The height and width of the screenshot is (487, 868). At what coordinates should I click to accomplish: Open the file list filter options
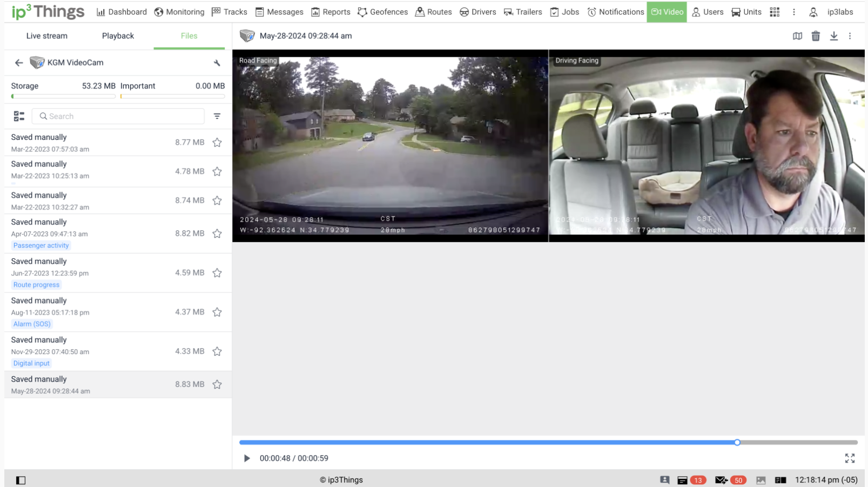[217, 116]
